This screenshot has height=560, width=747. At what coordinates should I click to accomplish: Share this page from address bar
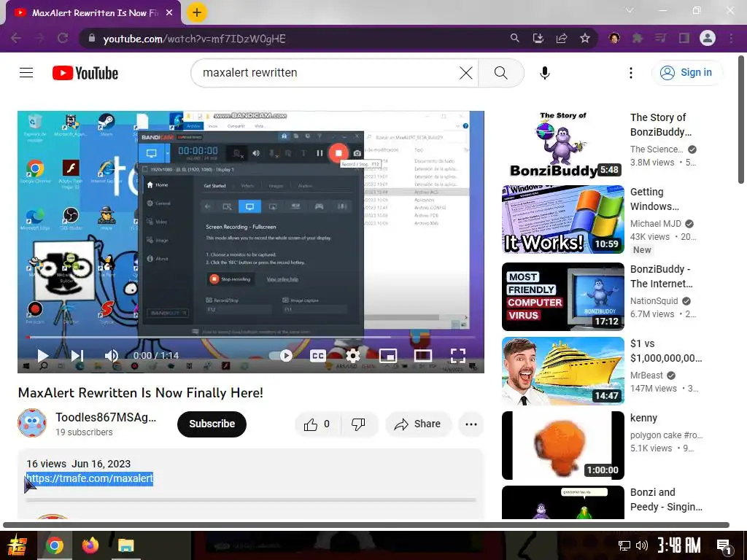click(562, 38)
